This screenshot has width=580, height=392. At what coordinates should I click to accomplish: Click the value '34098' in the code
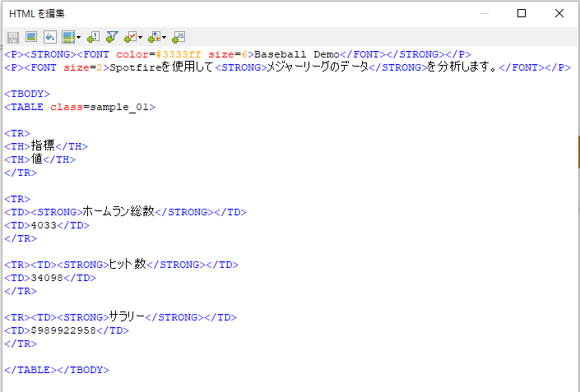tap(47, 278)
